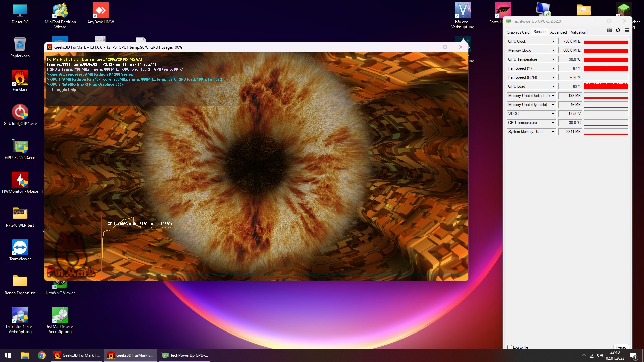Click the GPU Load history graph
This screenshot has width=644, height=362.
(606, 86)
